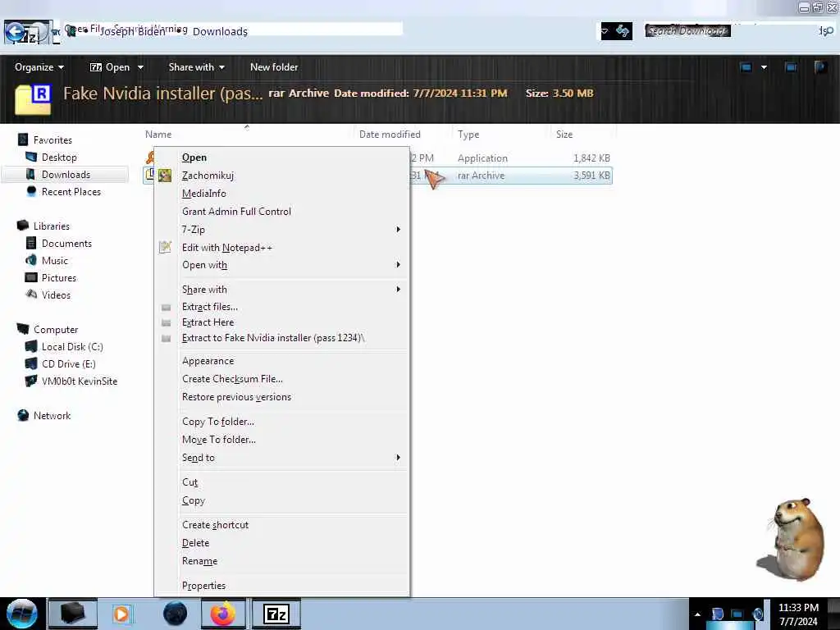Click the Notepad++ icon in menu
The width and height of the screenshot is (840, 630).
click(165, 247)
